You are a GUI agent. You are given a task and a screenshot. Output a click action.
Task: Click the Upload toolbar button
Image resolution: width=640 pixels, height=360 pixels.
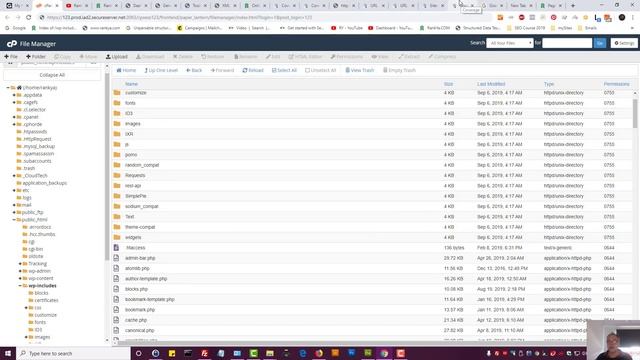coord(117,57)
